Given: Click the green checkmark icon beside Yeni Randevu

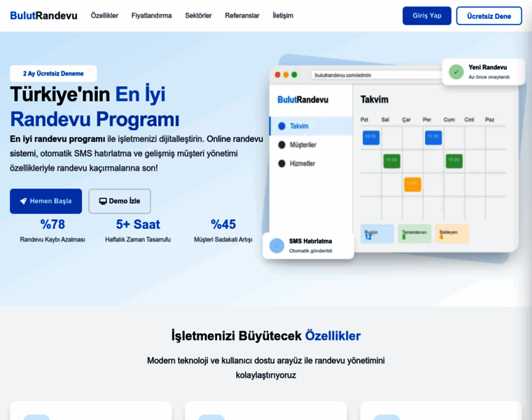Looking at the screenshot, I should point(456,71).
